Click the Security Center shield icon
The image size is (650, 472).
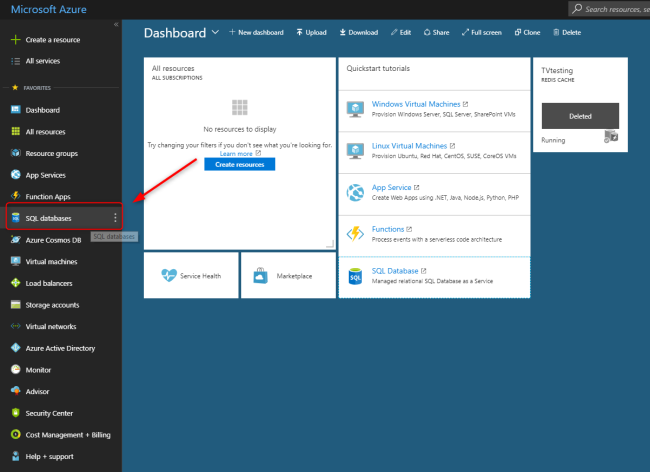[x=15, y=413]
